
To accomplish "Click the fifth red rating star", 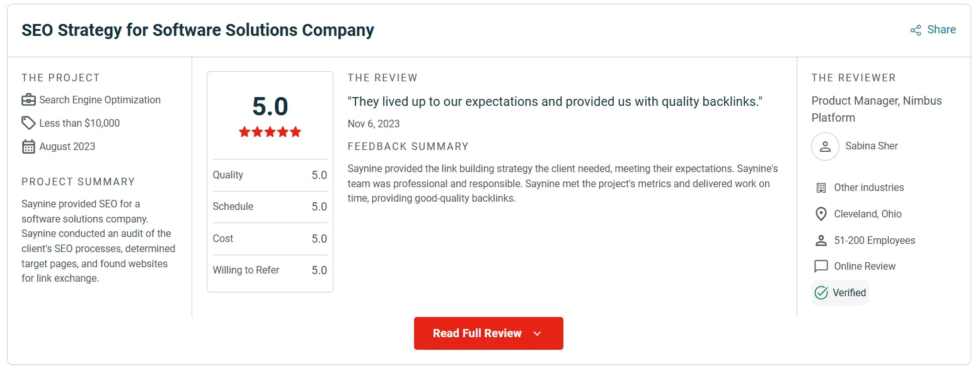I will [x=296, y=132].
